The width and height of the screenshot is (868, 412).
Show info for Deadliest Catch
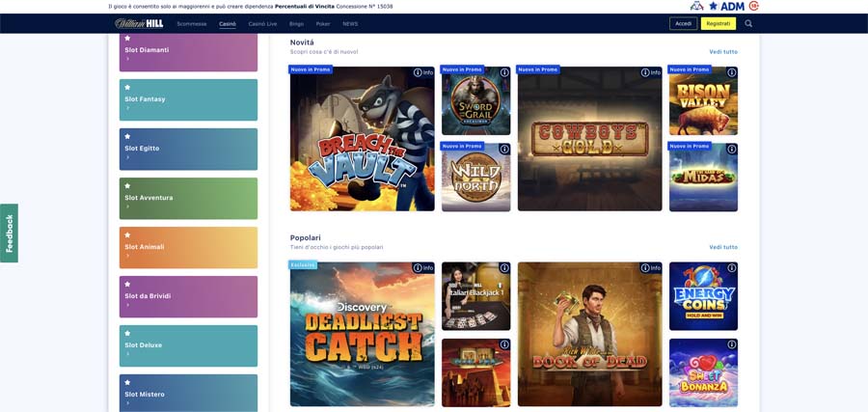coord(423,268)
